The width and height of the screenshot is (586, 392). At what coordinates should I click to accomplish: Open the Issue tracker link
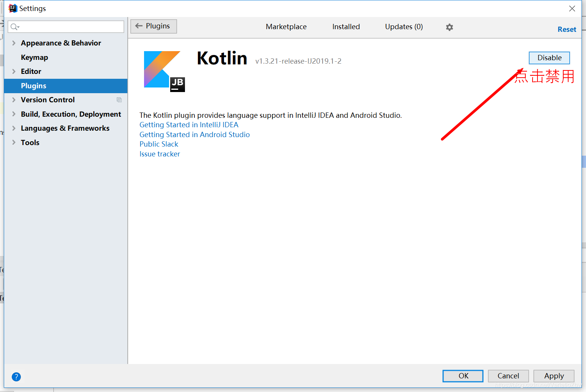pos(160,154)
